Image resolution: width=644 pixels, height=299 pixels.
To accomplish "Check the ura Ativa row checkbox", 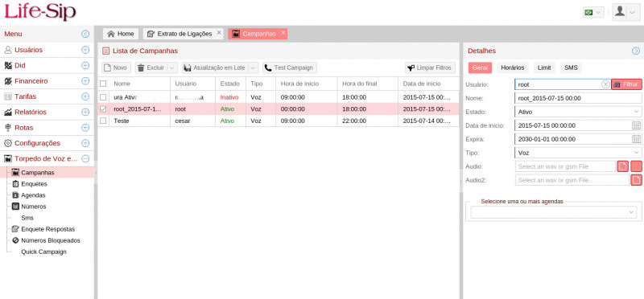I will [103, 97].
